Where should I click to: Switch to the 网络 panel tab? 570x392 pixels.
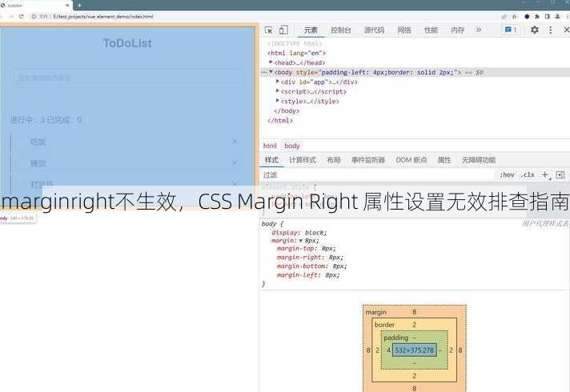403,30
